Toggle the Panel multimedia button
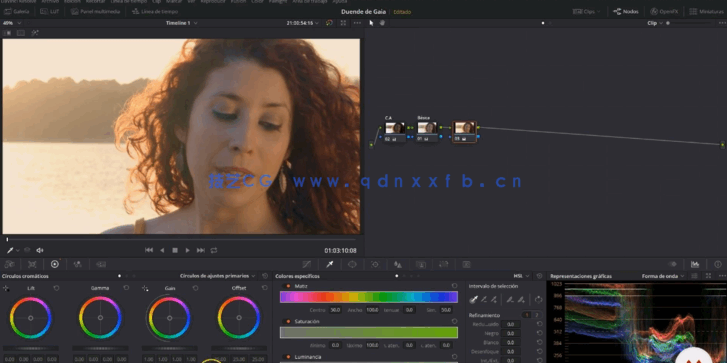The height and width of the screenshot is (363, 727). [x=96, y=12]
